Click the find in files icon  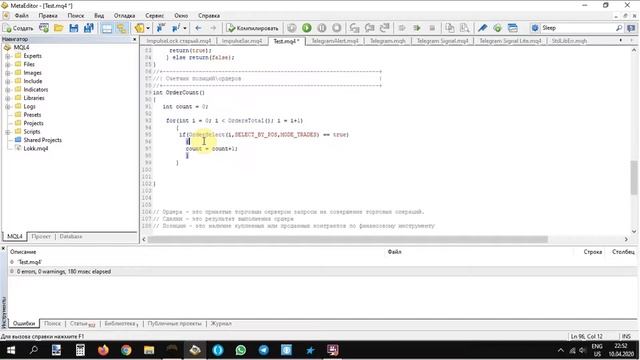[464, 28]
